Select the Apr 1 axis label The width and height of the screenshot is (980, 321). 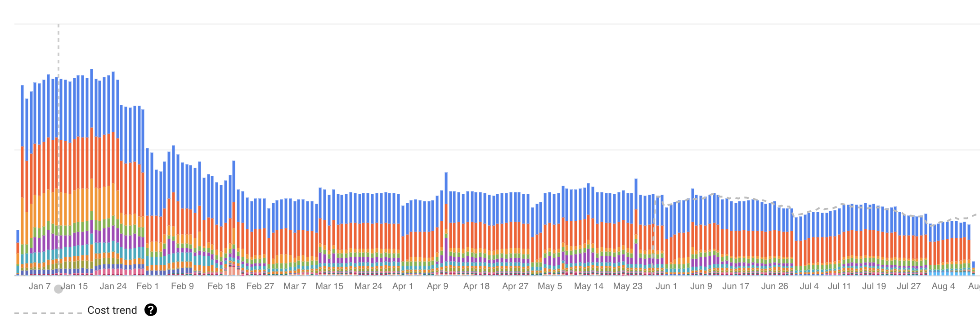pos(403,286)
